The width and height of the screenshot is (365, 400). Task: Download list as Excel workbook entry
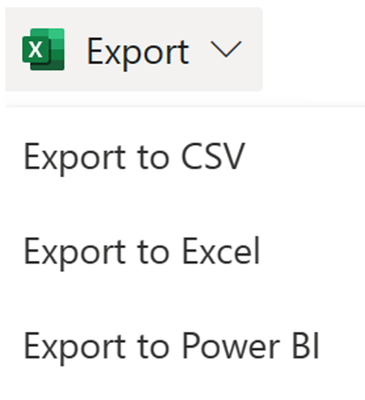[x=142, y=251]
